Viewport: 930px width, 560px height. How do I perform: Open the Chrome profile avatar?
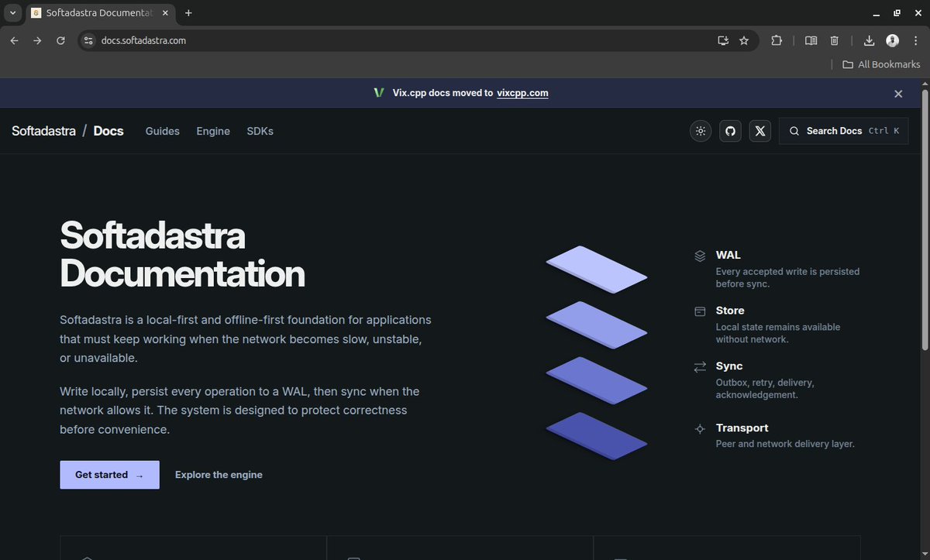892,40
